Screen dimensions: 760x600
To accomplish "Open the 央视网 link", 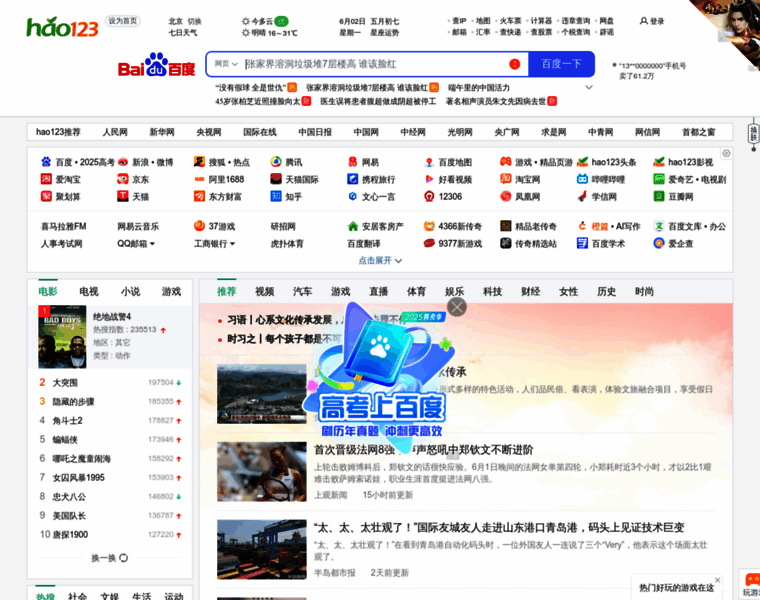I will click(x=208, y=132).
